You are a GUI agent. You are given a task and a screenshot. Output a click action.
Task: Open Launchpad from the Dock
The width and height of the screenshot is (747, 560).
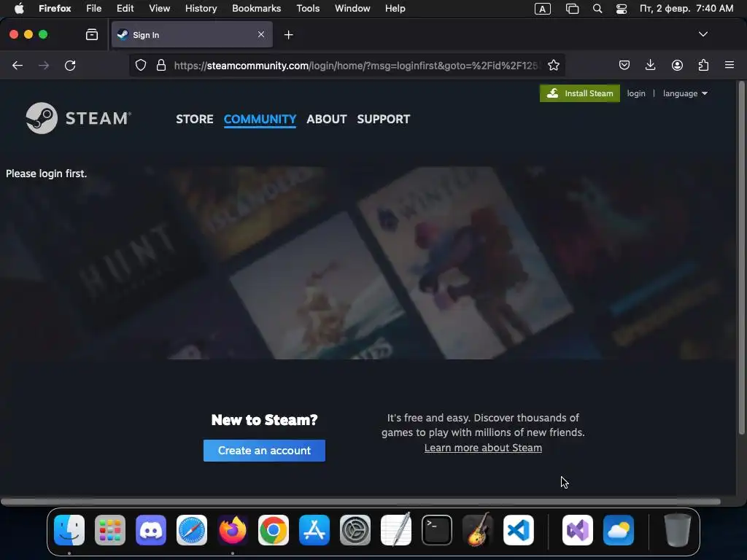pyautogui.click(x=110, y=529)
